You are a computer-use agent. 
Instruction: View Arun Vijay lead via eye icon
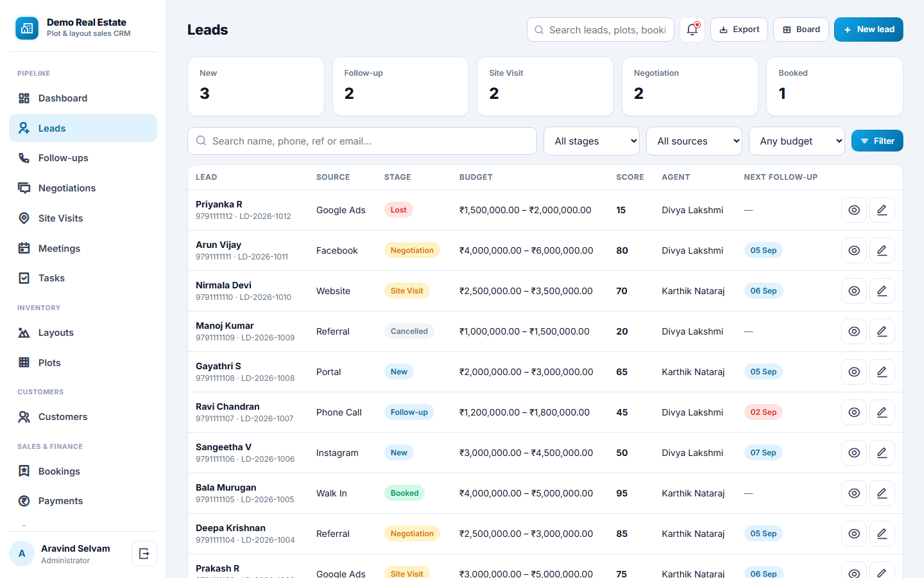[x=854, y=250]
